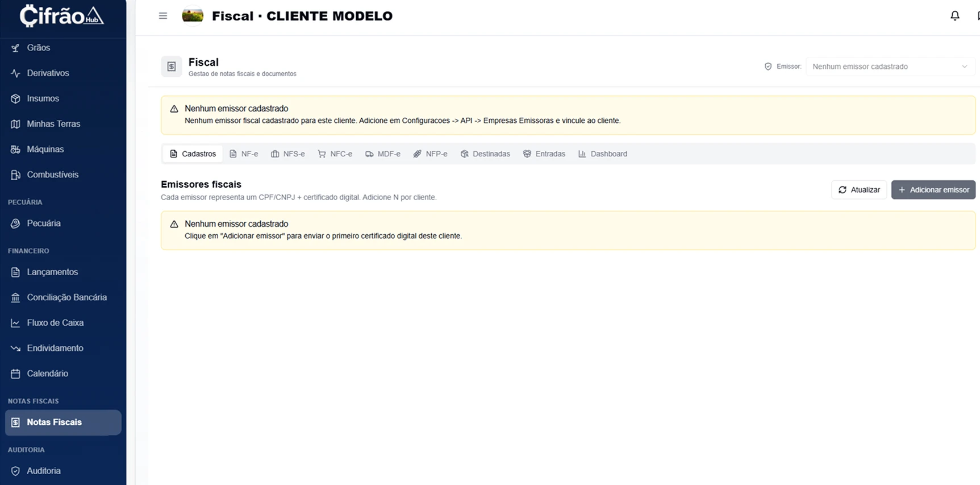Click the Grãos sprout icon in sidebar
This screenshot has height=485, width=980.
pyautogui.click(x=15, y=48)
